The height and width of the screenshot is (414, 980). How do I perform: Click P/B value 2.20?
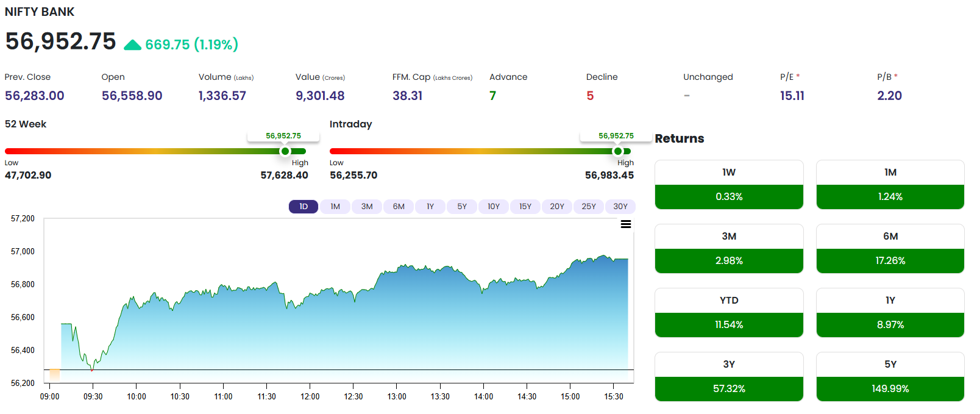point(889,96)
